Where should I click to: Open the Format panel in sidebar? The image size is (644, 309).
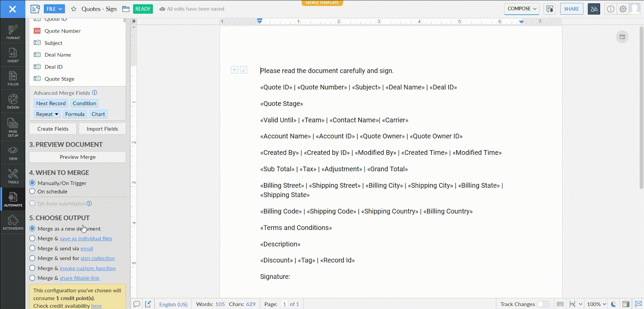[13, 32]
